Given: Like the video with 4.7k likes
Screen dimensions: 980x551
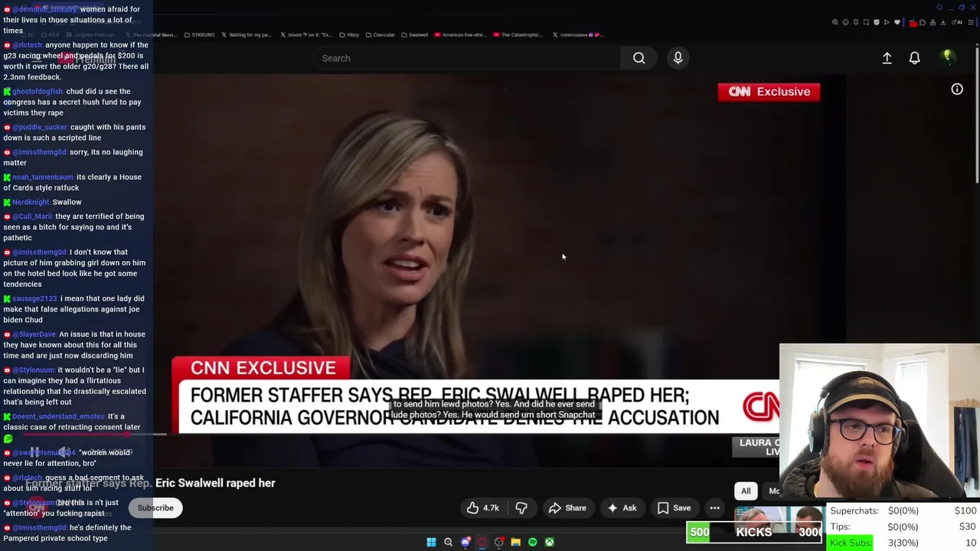Looking at the screenshot, I should [x=482, y=508].
